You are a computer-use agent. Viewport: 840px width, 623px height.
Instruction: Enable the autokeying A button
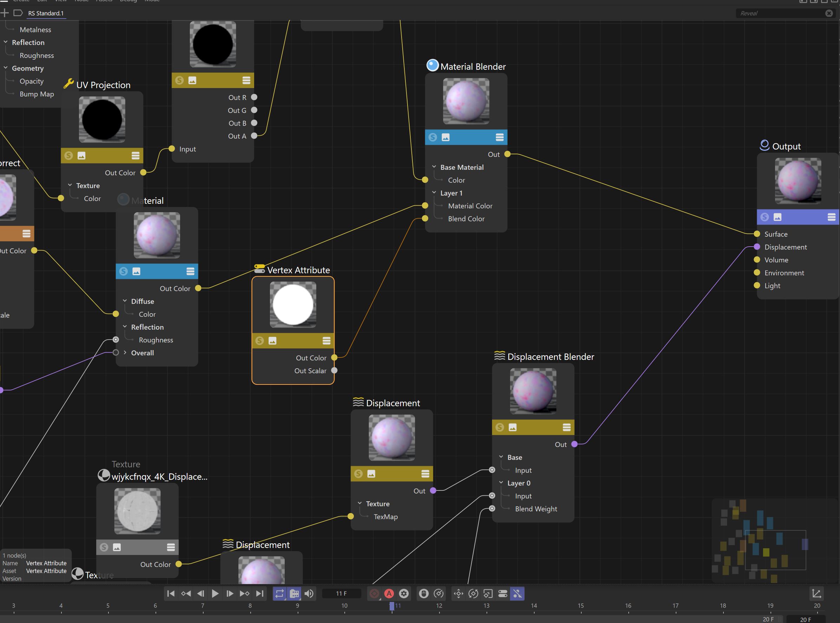click(389, 594)
